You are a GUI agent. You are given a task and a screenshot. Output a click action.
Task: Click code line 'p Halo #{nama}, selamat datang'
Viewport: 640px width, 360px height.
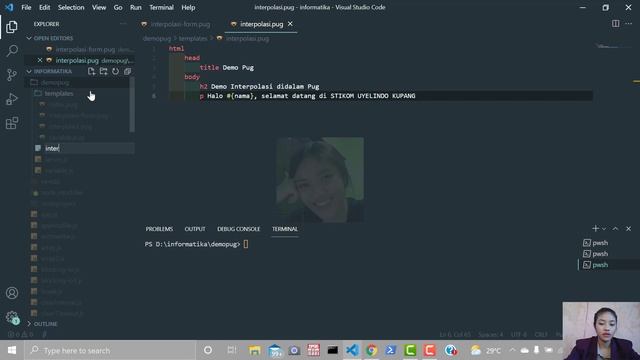point(307,96)
